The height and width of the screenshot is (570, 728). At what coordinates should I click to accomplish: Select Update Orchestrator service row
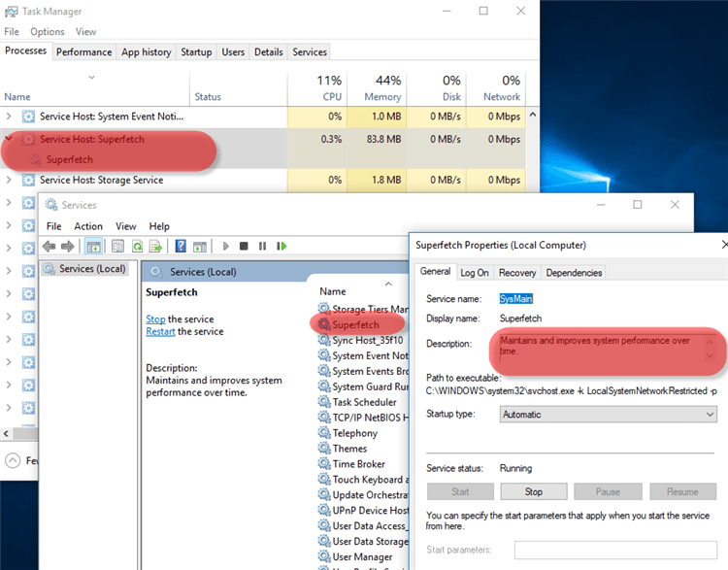(x=363, y=494)
